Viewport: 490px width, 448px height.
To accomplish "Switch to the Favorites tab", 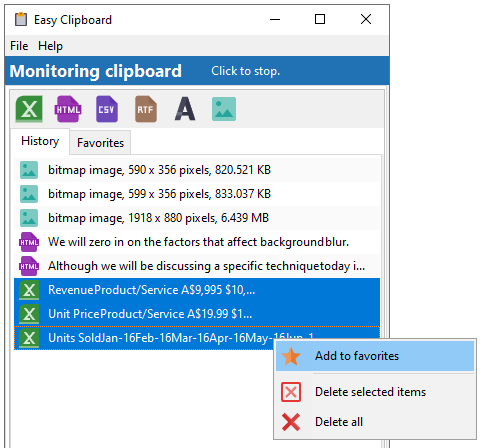I will [x=100, y=143].
